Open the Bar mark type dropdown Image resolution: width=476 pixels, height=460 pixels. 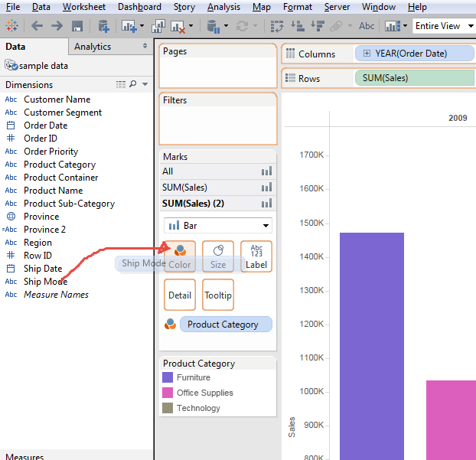[218, 226]
